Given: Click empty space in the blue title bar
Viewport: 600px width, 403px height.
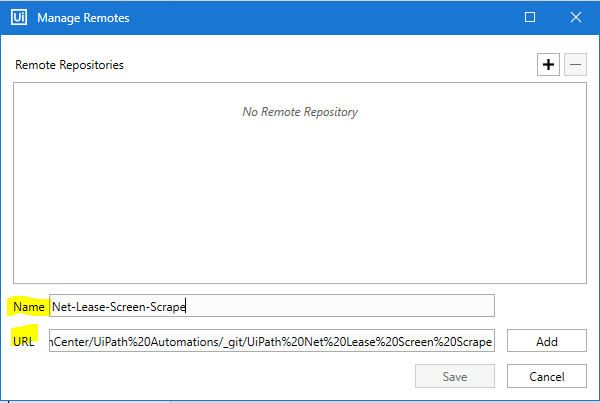Looking at the screenshot, I should 325,18.
